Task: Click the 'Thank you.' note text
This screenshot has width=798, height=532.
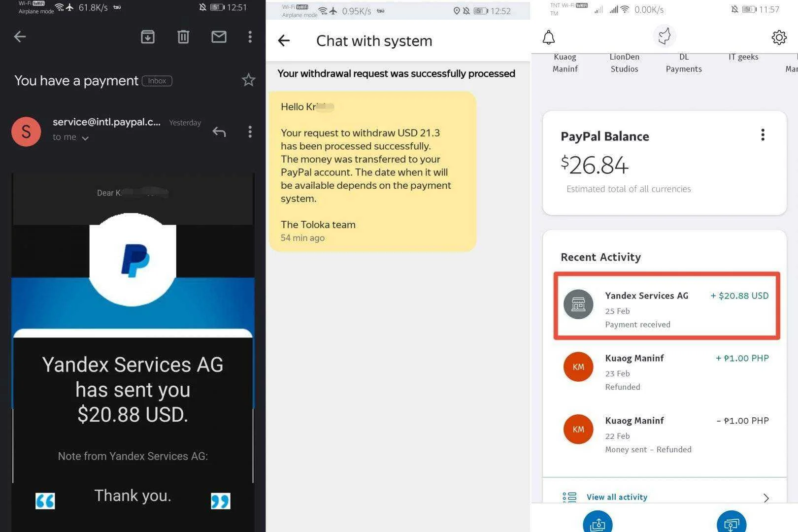Action: pos(133,496)
